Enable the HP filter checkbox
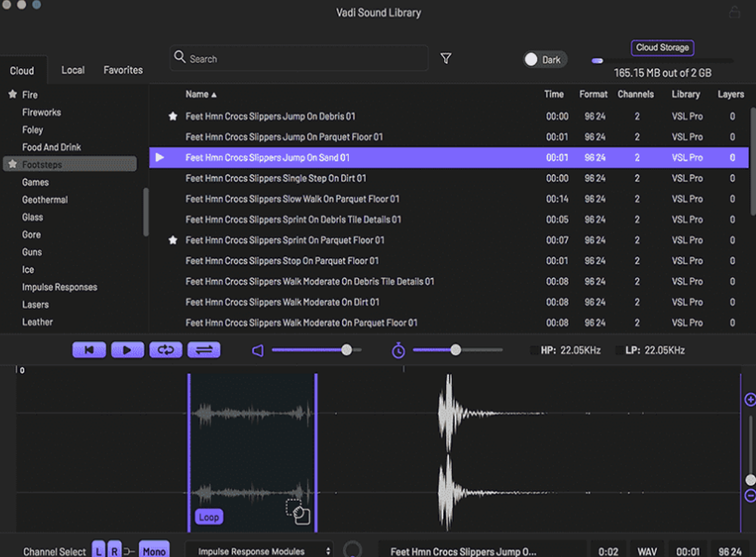 click(534, 351)
